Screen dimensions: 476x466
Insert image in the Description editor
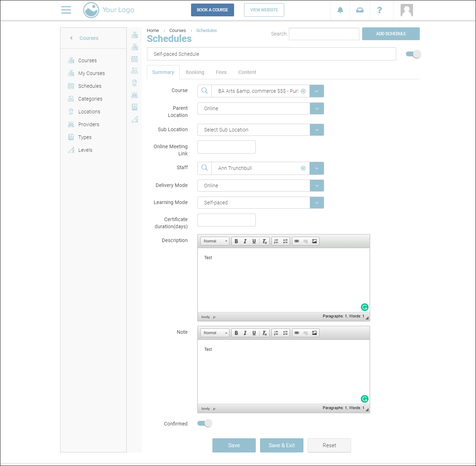click(x=314, y=241)
